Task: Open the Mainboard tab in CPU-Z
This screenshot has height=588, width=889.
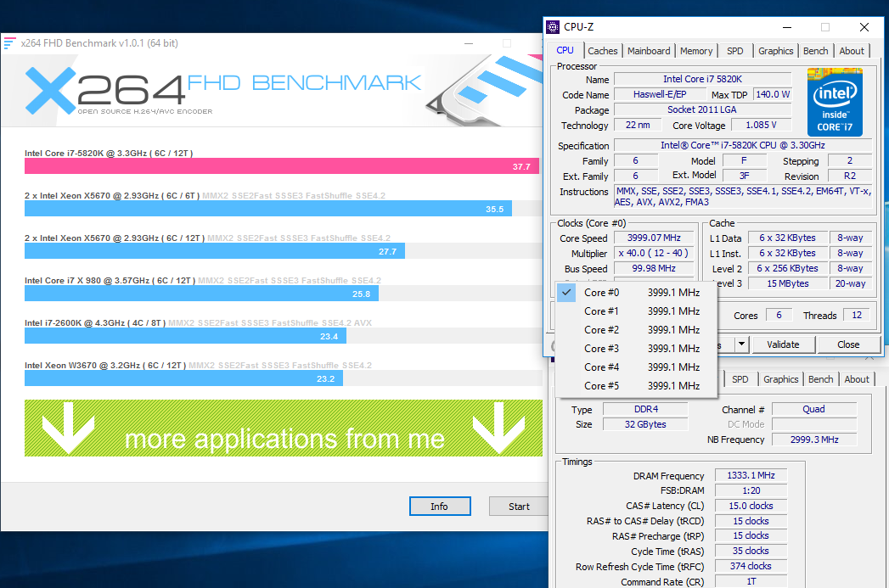Action: point(649,51)
